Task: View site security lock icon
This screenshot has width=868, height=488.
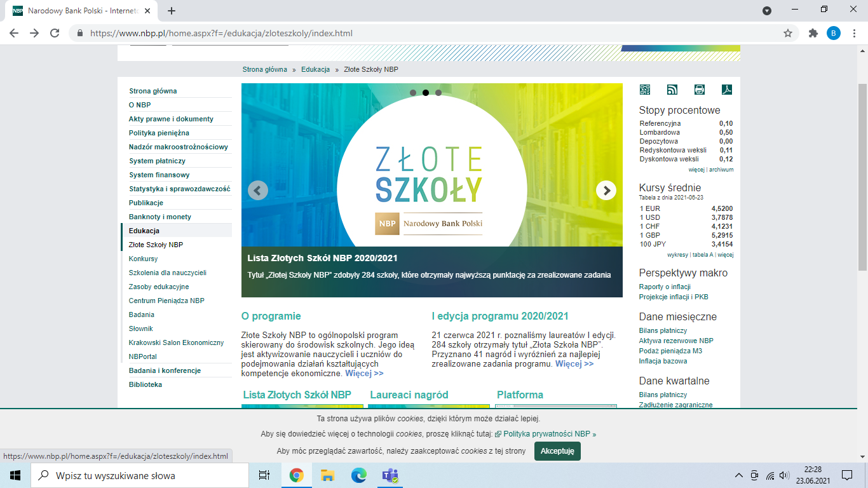Action: 80,33
